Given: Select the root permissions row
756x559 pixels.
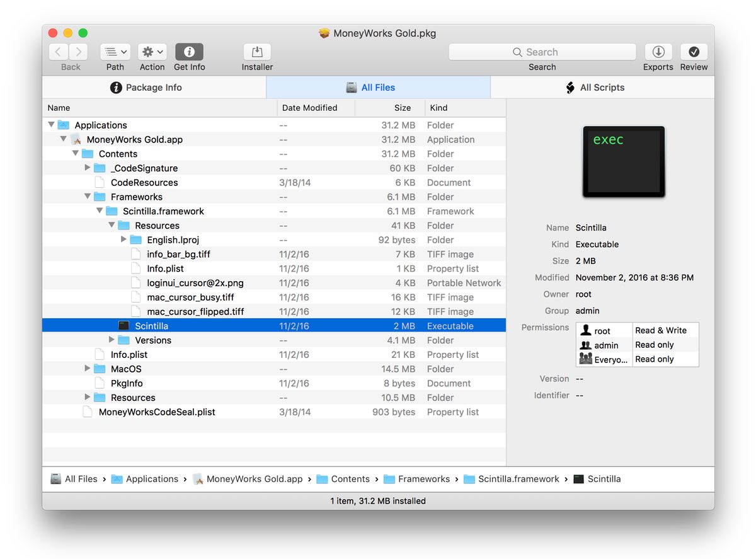Looking at the screenshot, I should 638,330.
